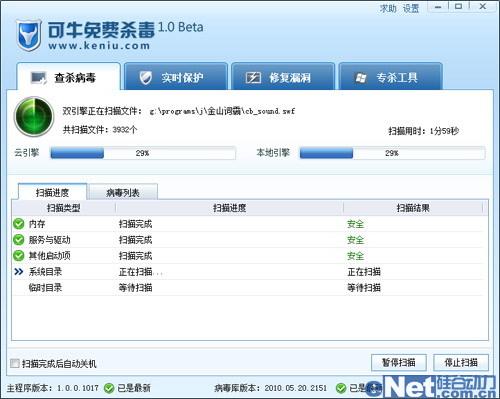The height and width of the screenshot is (399, 500).
Task: Open the 专杀工具 tab
Action: [x=391, y=76]
